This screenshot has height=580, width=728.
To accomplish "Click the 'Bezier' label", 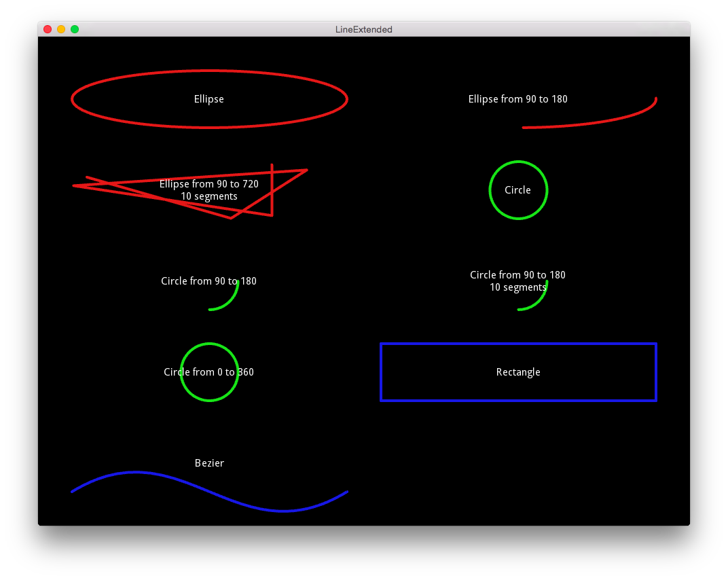I will click(209, 463).
